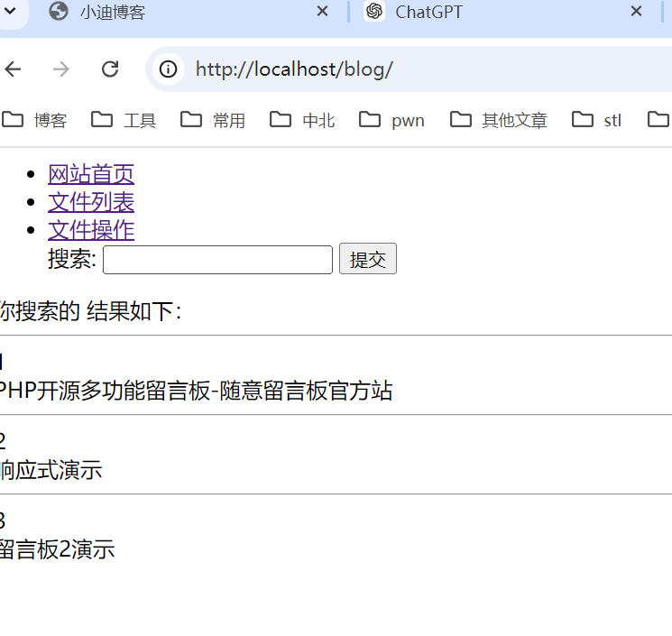
Task: Open the stl bookmark folder
Action: [596, 120]
